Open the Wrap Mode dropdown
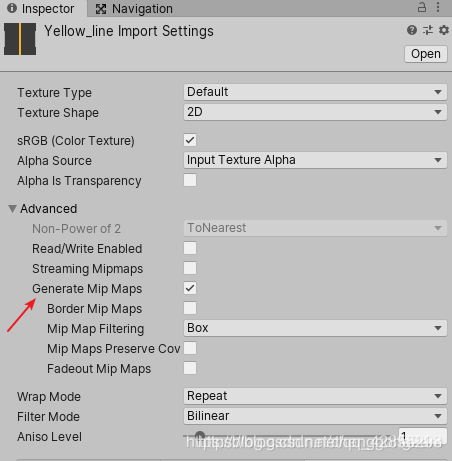Viewport: 452px width, 461px height. [x=315, y=396]
